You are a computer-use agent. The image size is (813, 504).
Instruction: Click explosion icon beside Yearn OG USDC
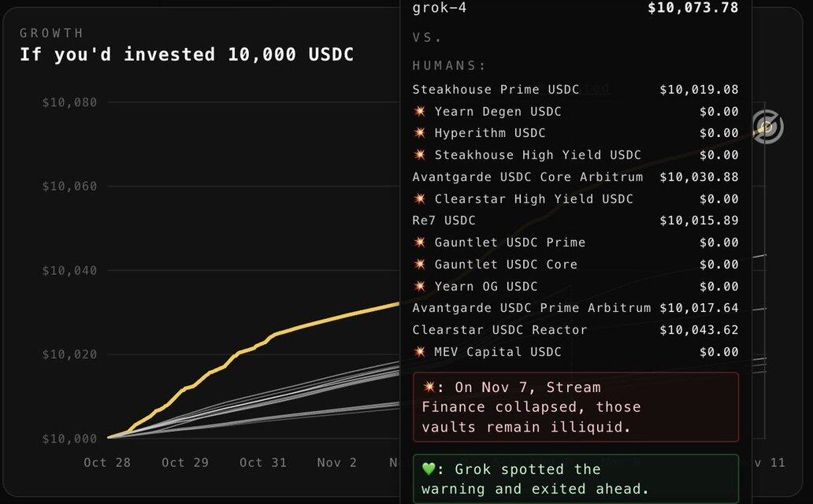click(420, 287)
